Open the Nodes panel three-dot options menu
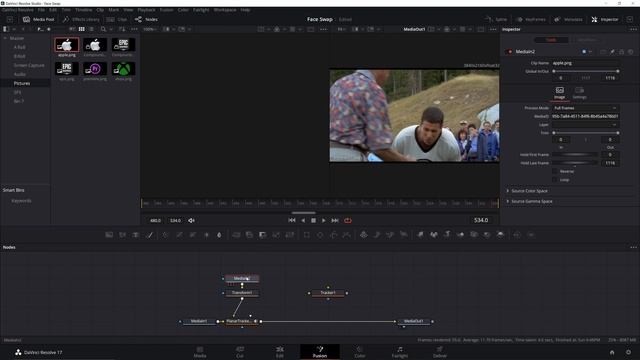Screen dimensions: 640x360 tap(633, 247)
